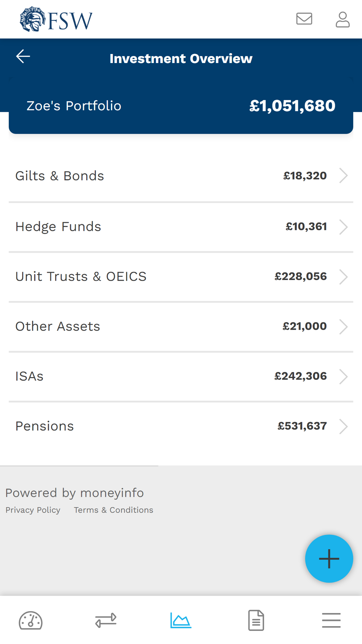Open the dashboard gauge tab
This screenshot has width=362, height=644.
pyautogui.click(x=31, y=620)
